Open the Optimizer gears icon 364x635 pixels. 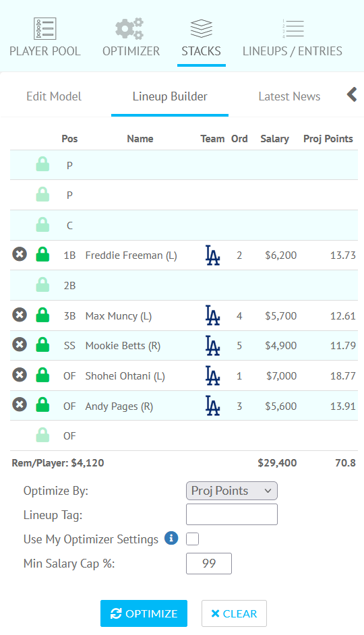click(x=129, y=29)
